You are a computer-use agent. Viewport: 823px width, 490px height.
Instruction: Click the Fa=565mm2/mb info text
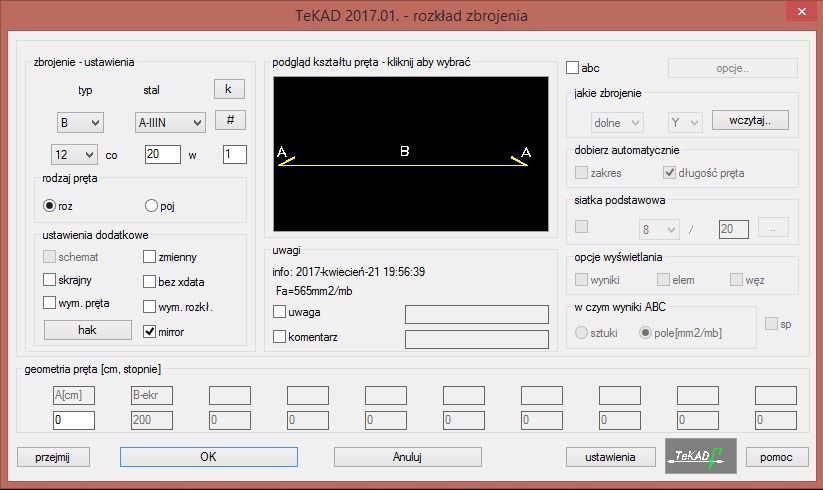[x=314, y=291]
